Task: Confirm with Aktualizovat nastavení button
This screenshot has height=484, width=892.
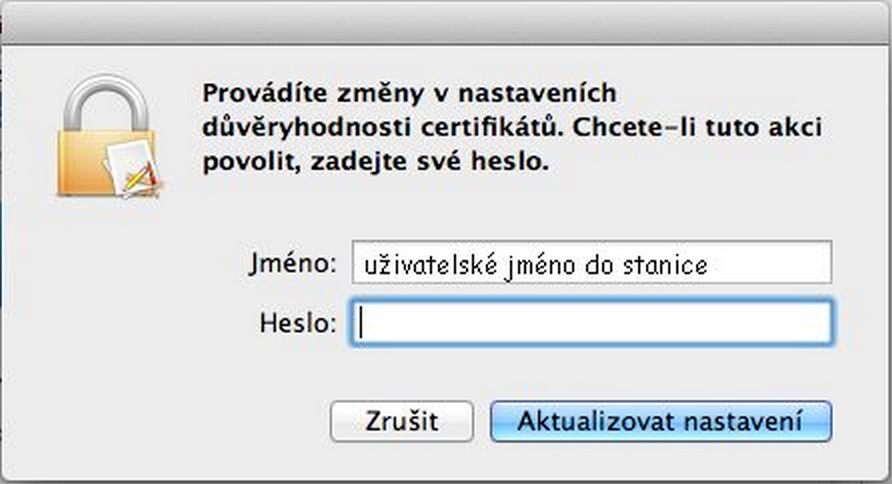Action: pos(660,421)
